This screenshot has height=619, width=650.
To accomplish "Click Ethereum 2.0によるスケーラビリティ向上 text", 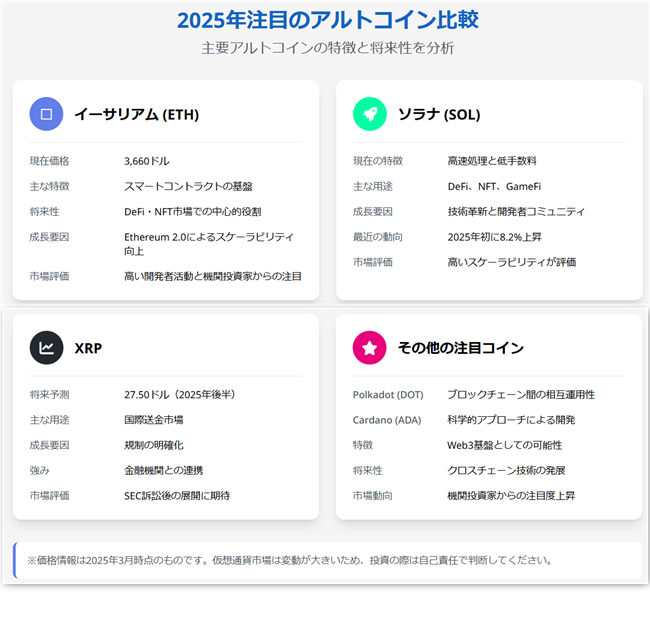I will (209, 244).
